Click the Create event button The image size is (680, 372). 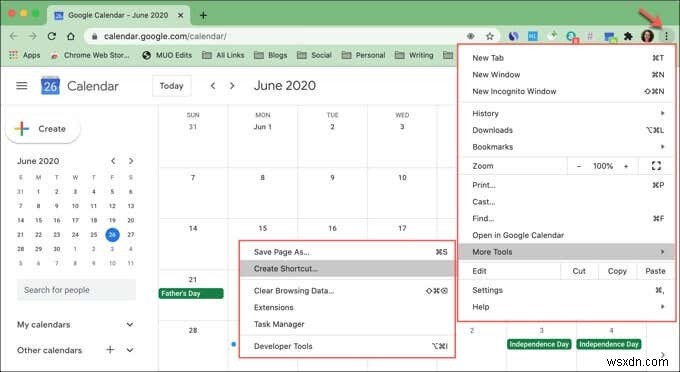[x=42, y=129]
